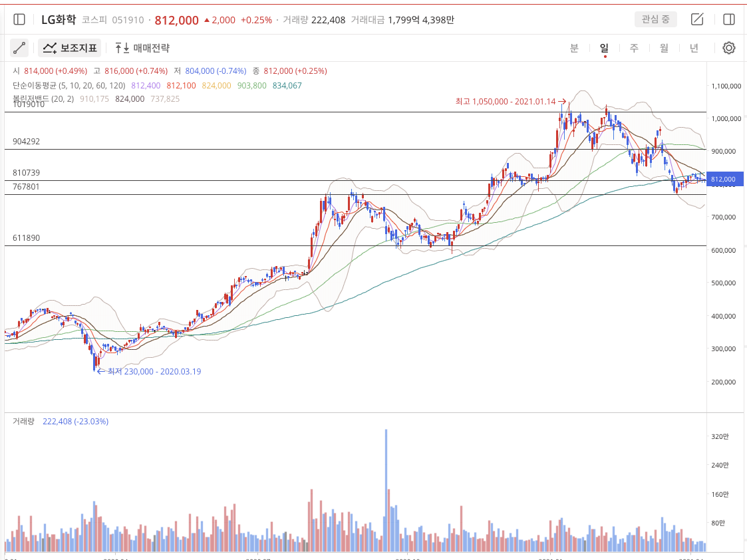Switch chart to 일 daily interval
The height and width of the screenshot is (560, 747).
pyautogui.click(x=604, y=48)
